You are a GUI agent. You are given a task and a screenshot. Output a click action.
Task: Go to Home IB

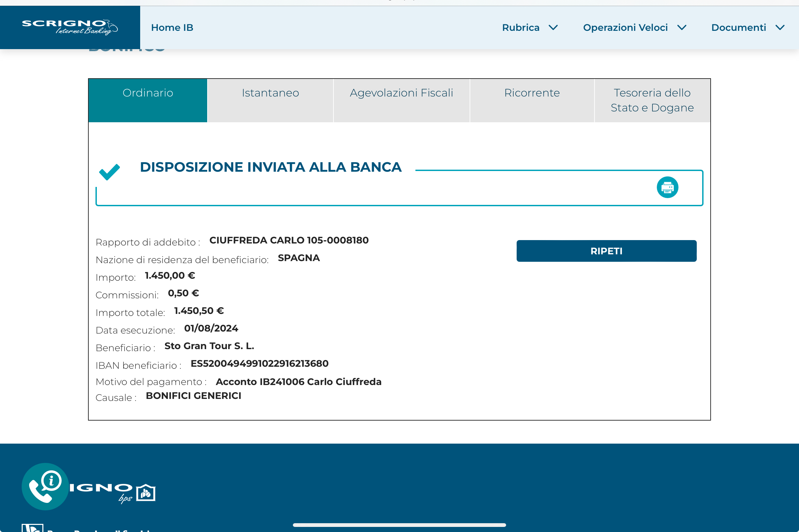tap(172, 27)
